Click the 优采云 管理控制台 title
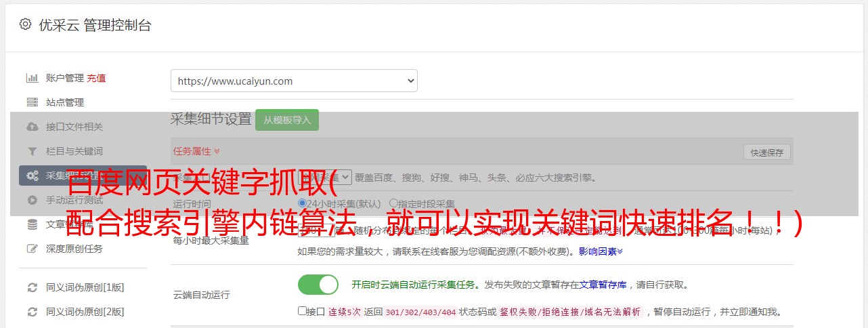This screenshot has width=868, height=328. tap(95, 25)
